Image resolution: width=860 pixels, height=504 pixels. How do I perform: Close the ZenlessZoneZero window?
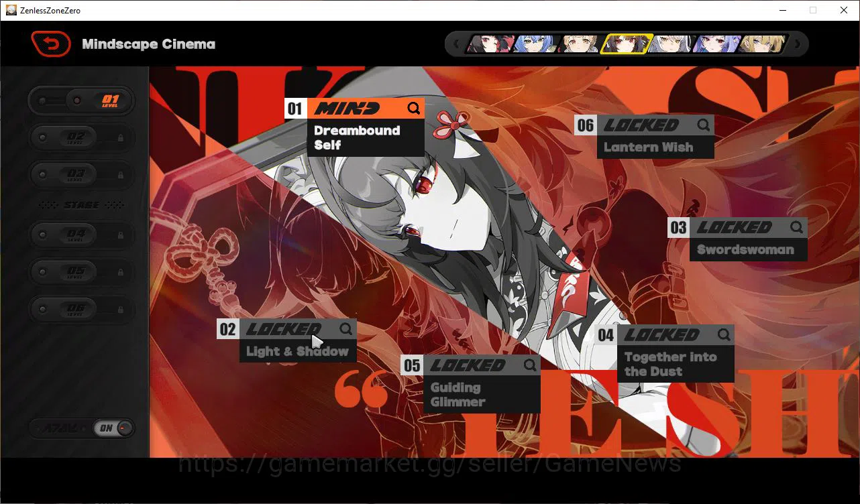coord(844,10)
